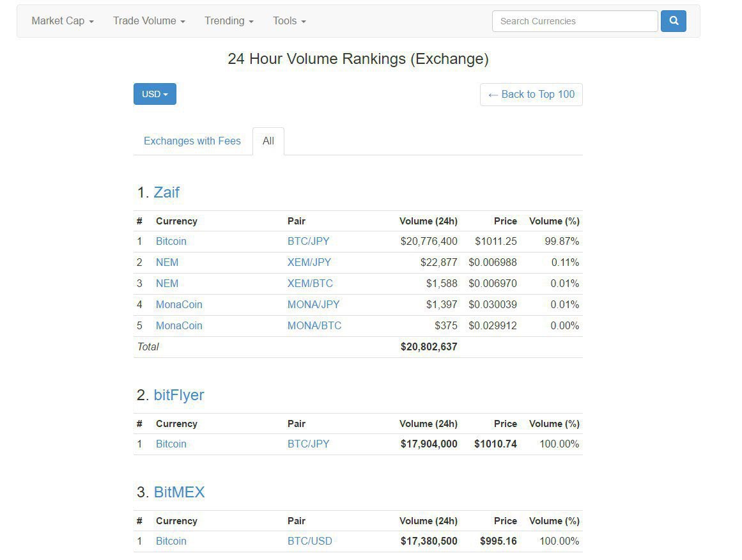Click Zaif total volume $20,802,637
Viewport: 742px width, 560px height.
[x=429, y=347]
